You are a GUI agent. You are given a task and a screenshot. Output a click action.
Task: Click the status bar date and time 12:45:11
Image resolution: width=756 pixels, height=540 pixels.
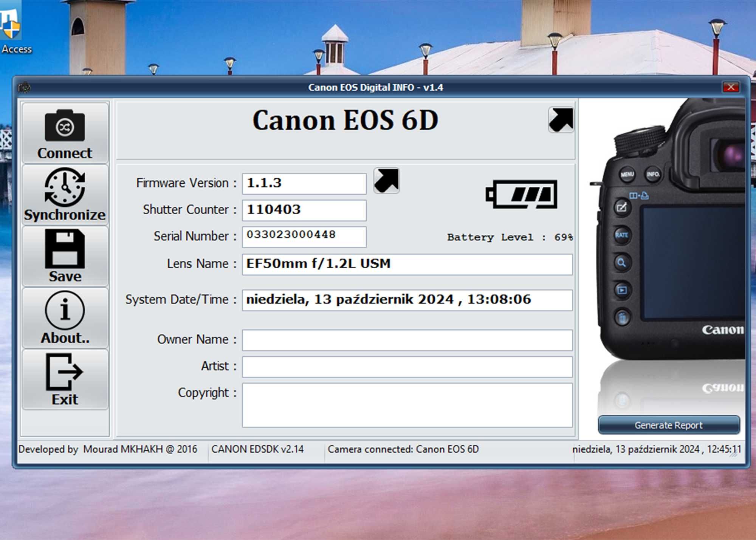tap(657, 449)
